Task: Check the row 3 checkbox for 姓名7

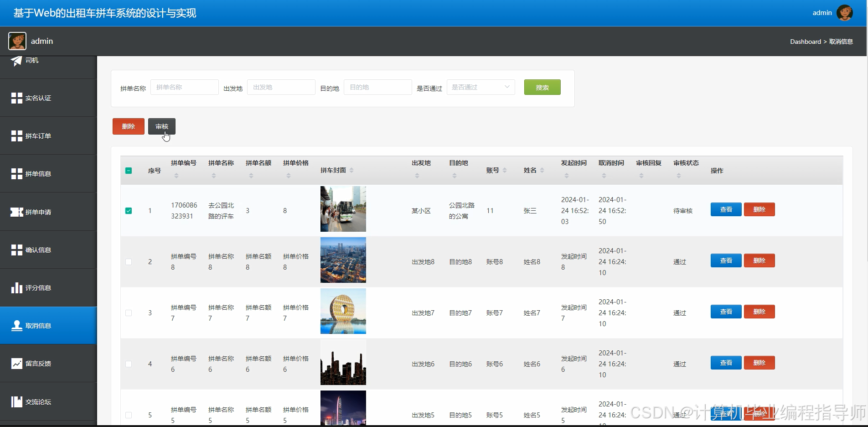Action: click(129, 313)
